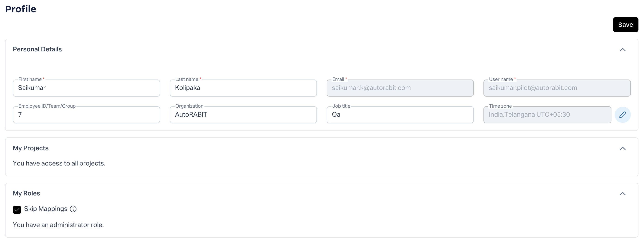Collapse the My Roles section chevron

pos(623,194)
